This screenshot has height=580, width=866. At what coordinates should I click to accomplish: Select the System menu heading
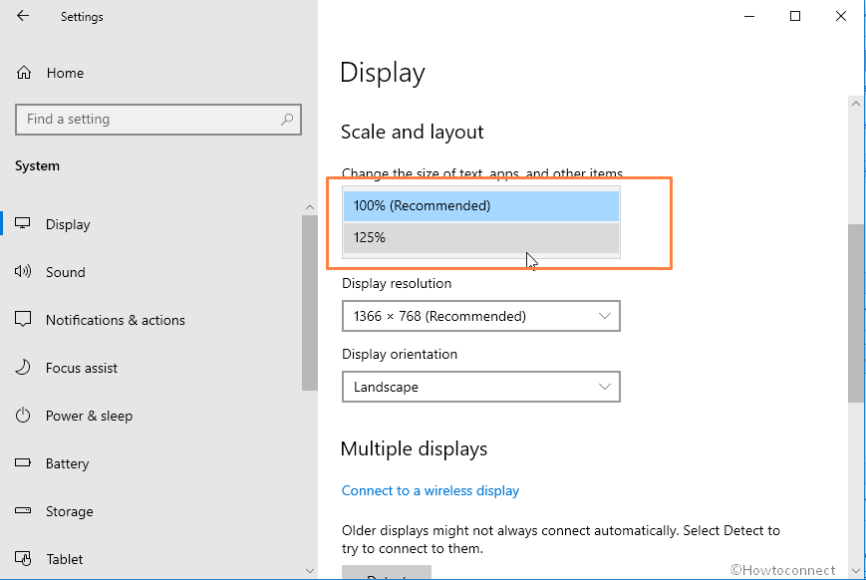[x=37, y=166]
